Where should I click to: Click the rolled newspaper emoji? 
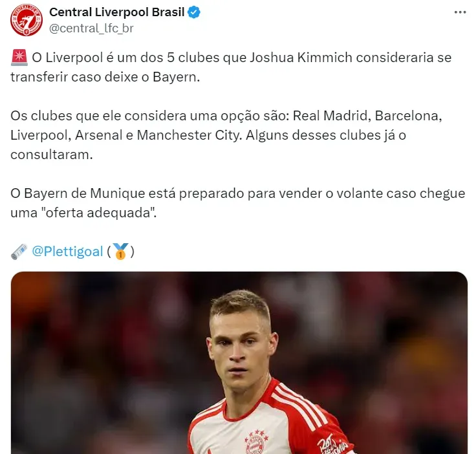(x=19, y=252)
